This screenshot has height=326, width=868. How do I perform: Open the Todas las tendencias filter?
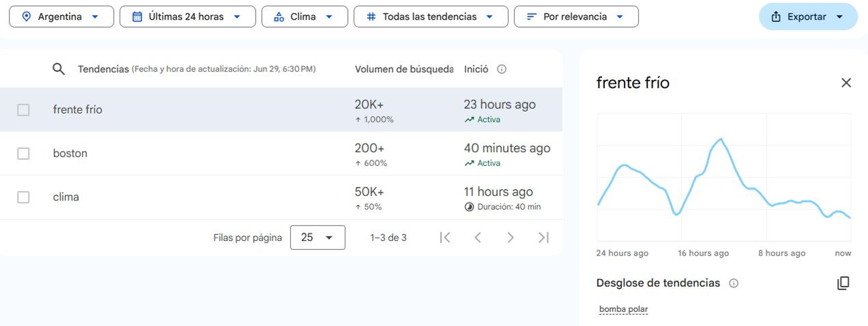click(x=431, y=17)
